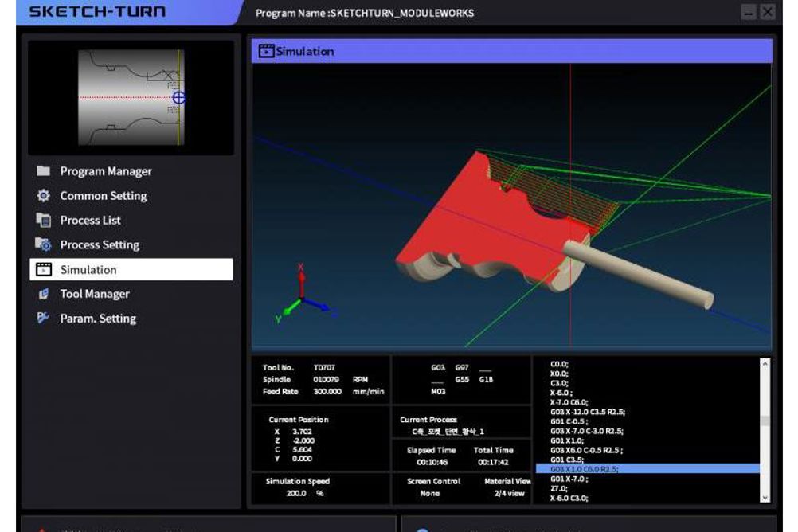Screen dimensions: 798x532
Task: Click the Current Position C value 5.604
Action: point(302,449)
